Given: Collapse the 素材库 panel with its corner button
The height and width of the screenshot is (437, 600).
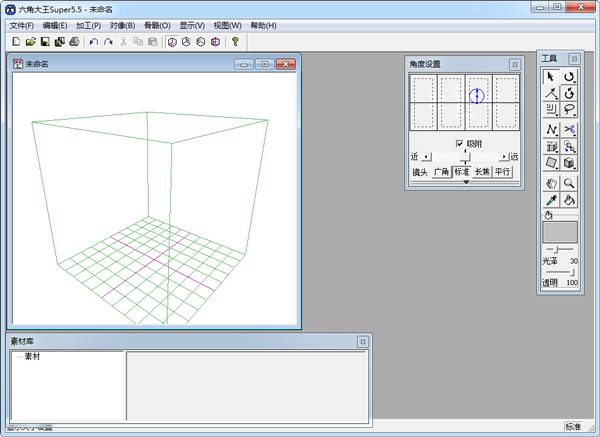Looking at the screenshot, I should coord(362,341).
